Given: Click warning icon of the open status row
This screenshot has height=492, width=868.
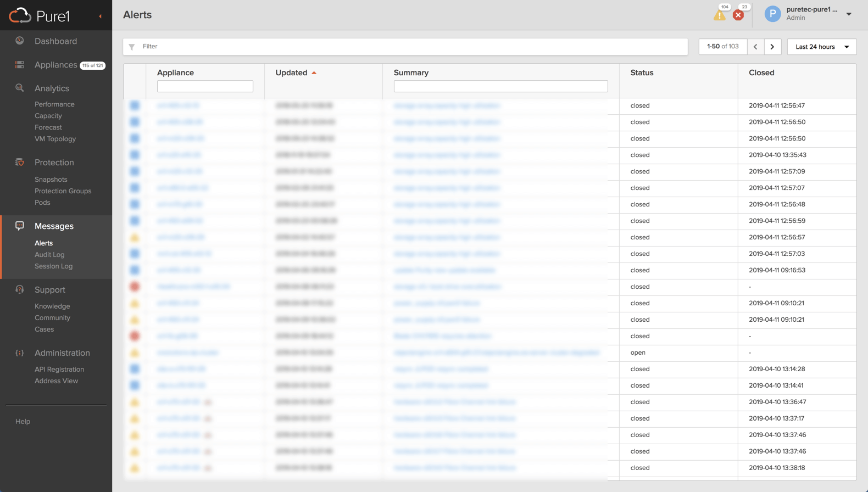Looking at the screenshot, I should click(x=135, y=353).
